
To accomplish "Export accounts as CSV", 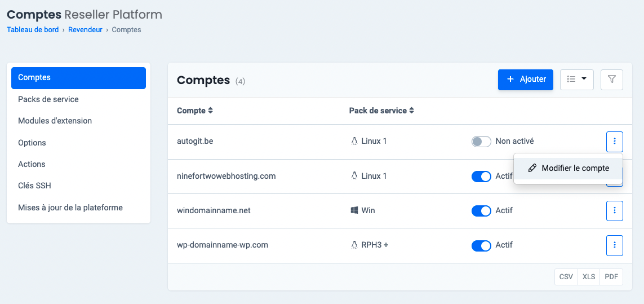I will (x=566, y=277).
